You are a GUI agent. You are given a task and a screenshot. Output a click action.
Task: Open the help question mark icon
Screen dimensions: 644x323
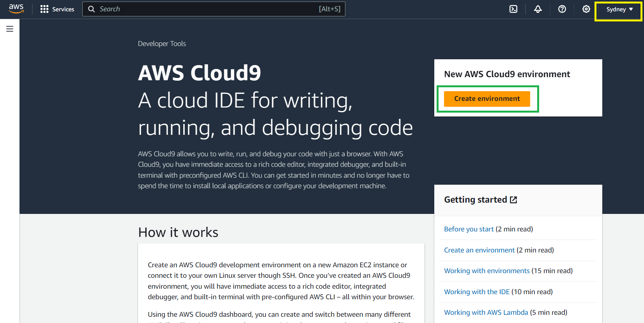pyautogui.click(x=562, y=9)
